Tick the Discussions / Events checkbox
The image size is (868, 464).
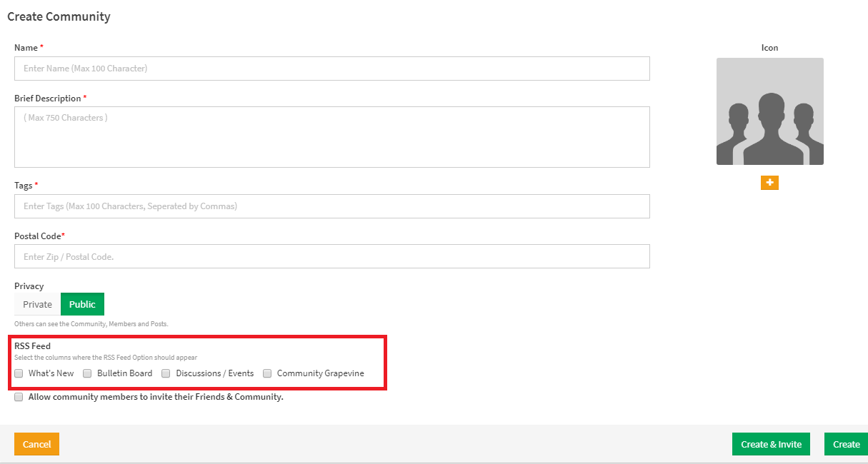point(166,373)
